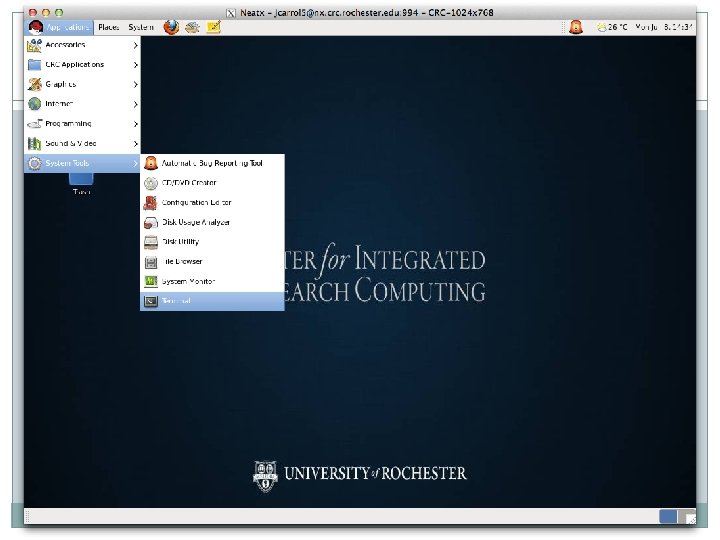Click the Graphics category icon
The width and height of the screenshot is (720, 540).
34,84
